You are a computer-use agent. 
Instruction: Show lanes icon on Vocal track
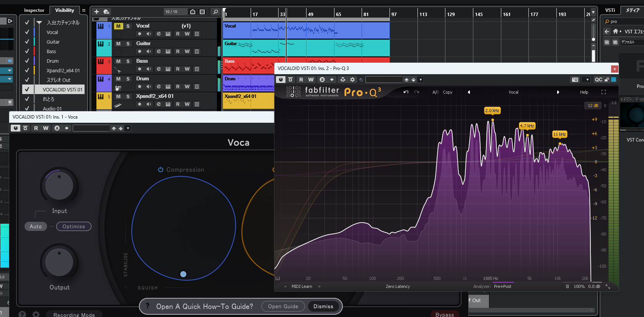click(x=197, y=34)
